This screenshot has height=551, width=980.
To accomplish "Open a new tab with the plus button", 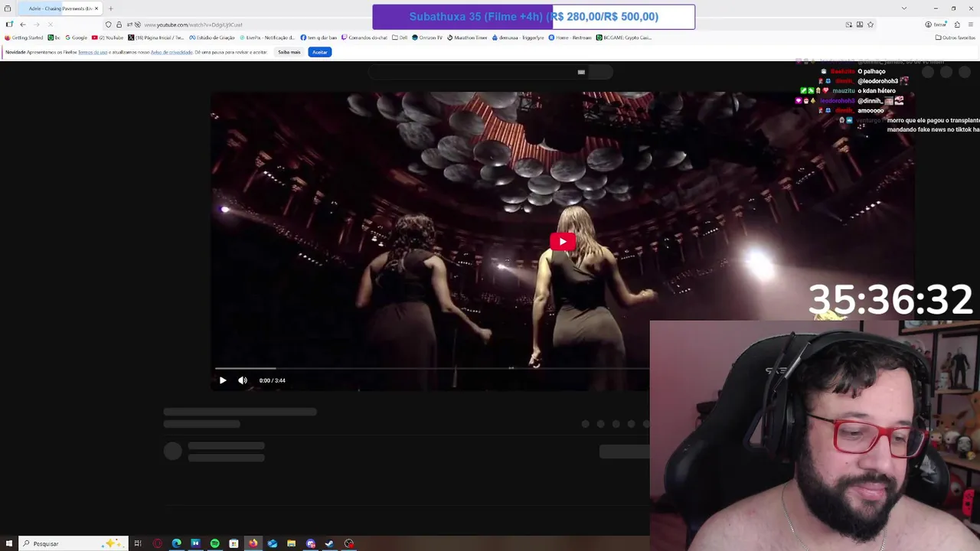I will 110,8.
